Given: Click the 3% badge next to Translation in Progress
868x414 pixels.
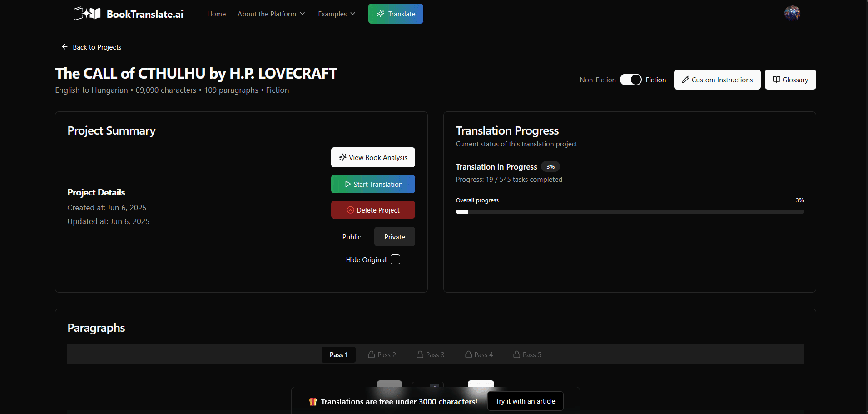Looking at the screenshot, I should click(x=551, y=167).
